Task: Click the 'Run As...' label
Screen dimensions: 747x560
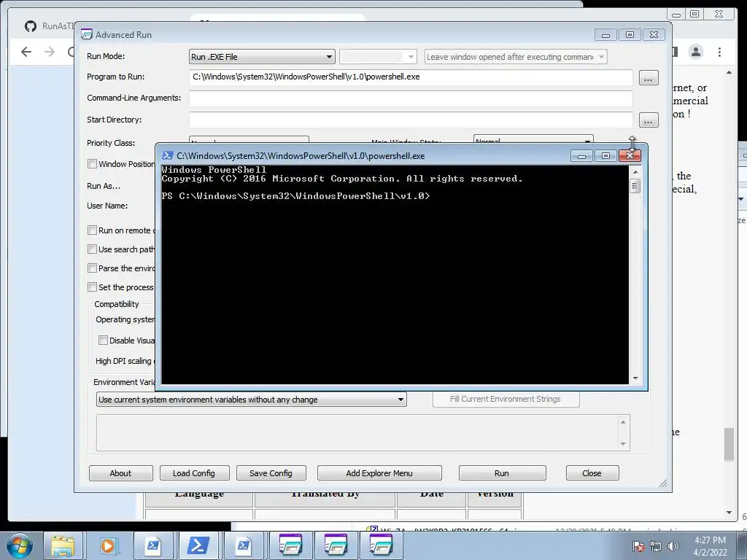Action: 104,186
